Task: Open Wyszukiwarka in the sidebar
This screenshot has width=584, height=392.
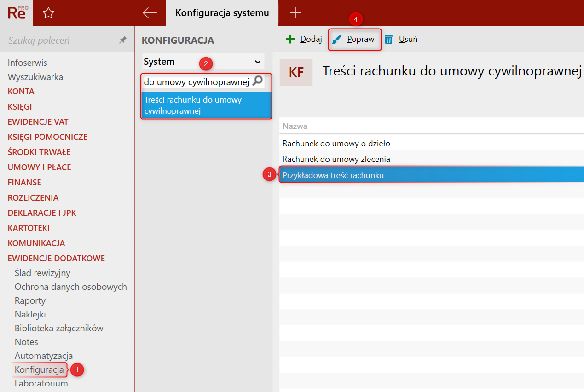Action: click(x=35, y=77)
